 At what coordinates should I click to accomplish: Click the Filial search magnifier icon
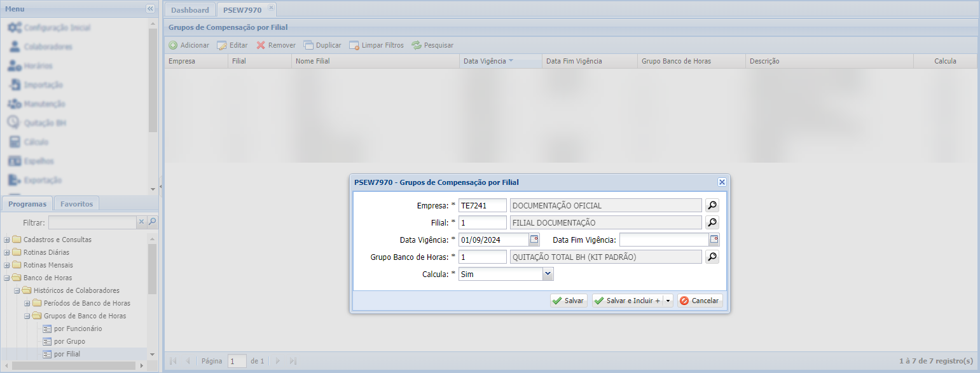[x=712, y=222]
